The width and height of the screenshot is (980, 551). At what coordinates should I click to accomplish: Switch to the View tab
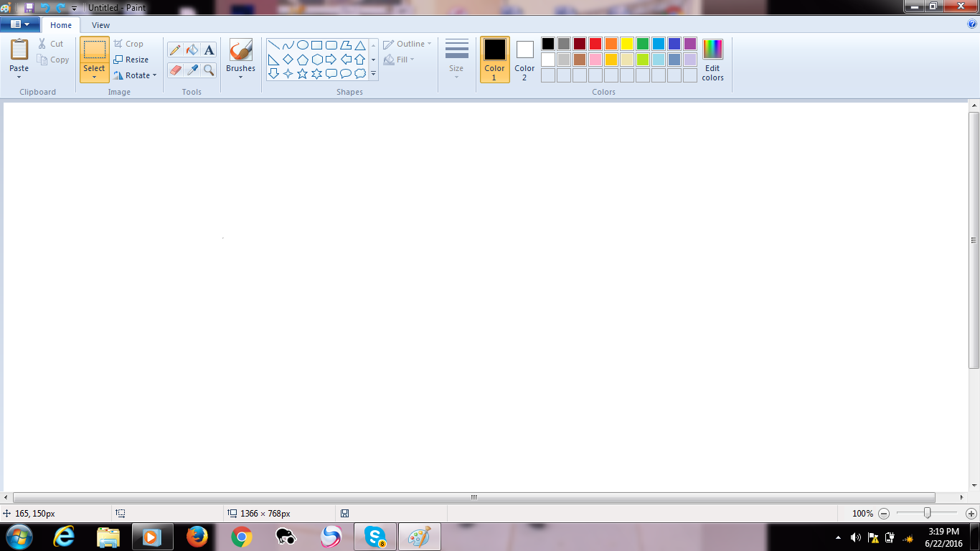(x=100, y=24)
